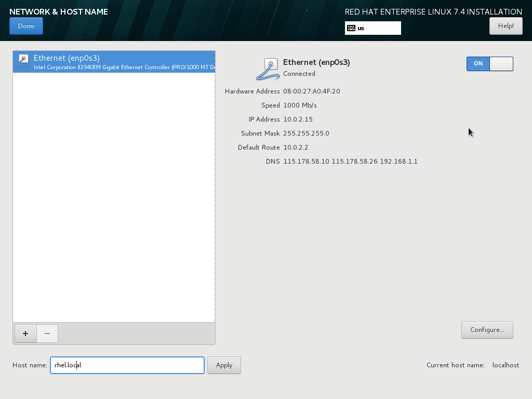Click the Default Route value 10.0.2.2

[296, 147]
